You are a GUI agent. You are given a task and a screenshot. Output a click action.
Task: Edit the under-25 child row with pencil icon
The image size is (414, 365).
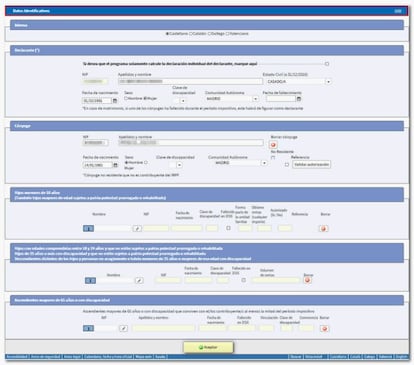[x=137, y=229]
